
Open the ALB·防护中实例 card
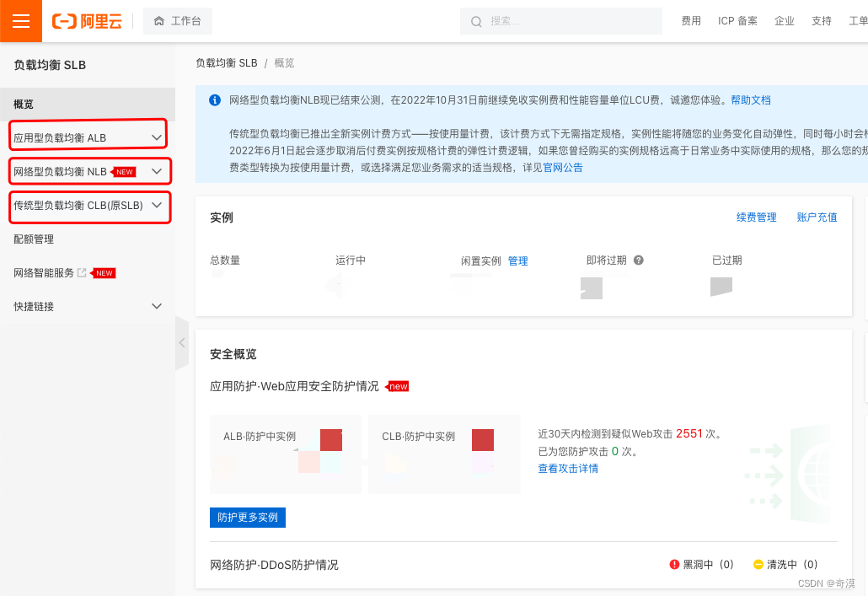click(286, 454)
